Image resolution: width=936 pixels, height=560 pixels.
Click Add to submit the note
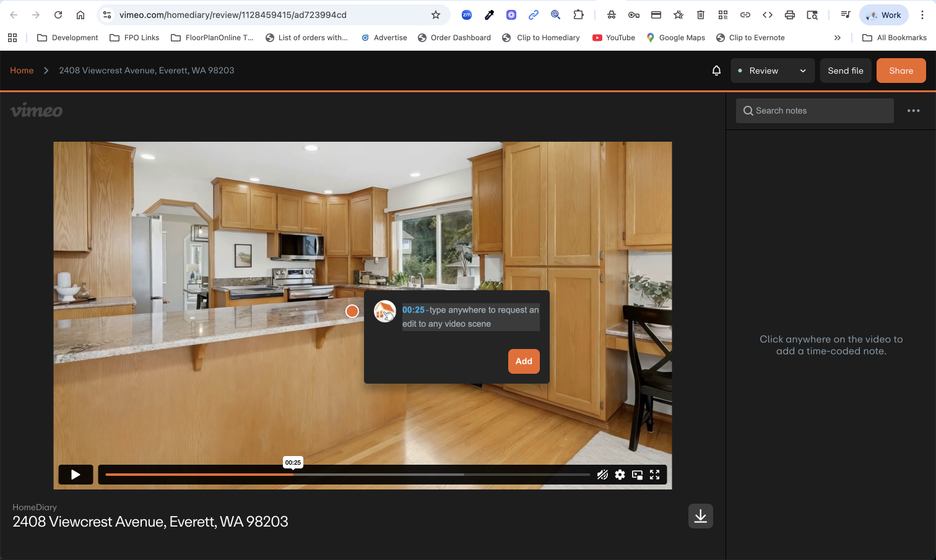tap(523, 361)
